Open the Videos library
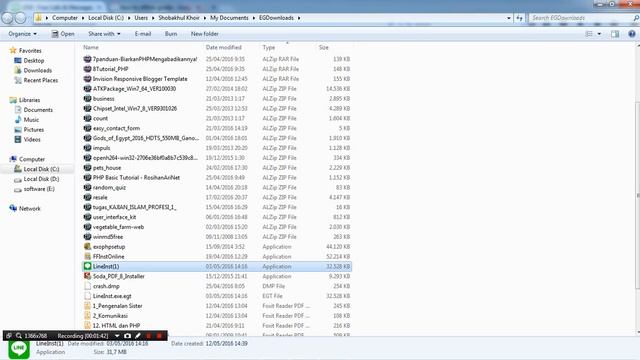640x360 pixels. coord(32,140)
